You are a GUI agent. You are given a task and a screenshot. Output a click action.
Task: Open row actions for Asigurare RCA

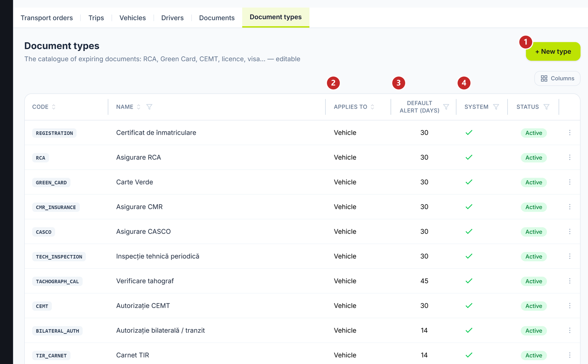570,158
